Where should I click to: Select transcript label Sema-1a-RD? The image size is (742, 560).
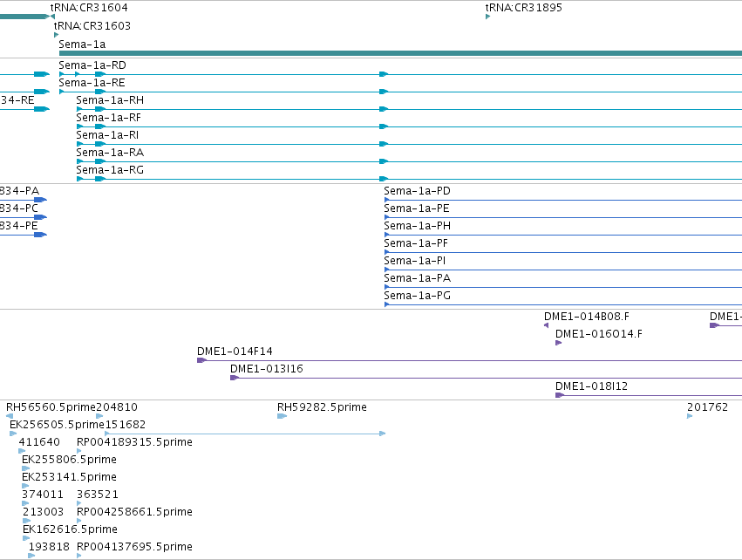point(92,65)
